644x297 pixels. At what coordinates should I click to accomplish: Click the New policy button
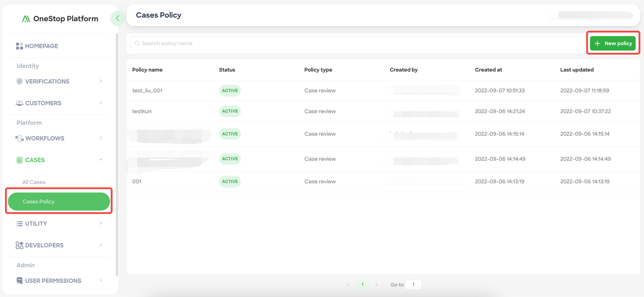613,44
